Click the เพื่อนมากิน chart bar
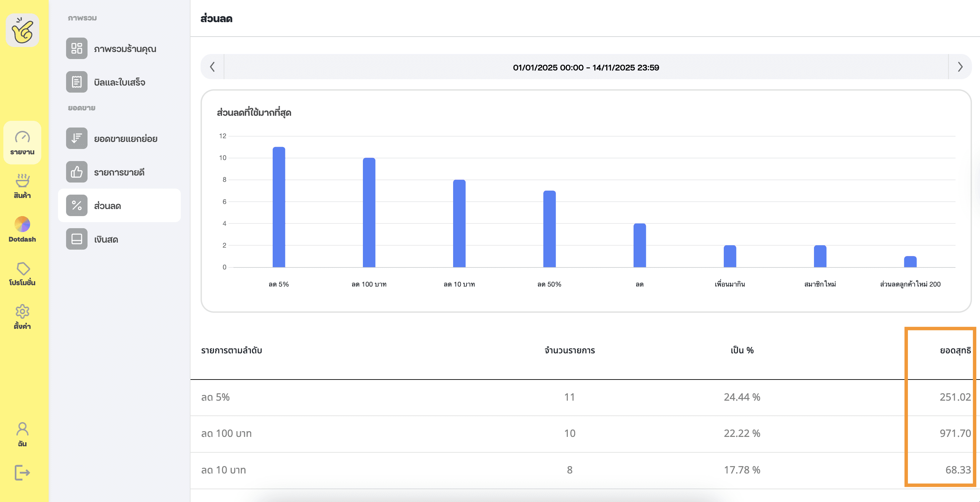 click(730, 256)
